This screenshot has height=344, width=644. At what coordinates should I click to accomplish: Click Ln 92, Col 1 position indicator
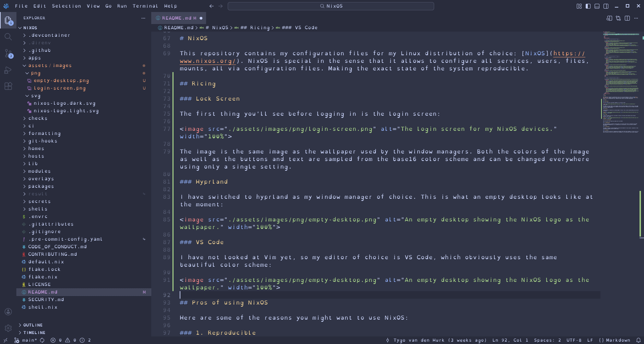pyautogui.click(x=510, y=340)
